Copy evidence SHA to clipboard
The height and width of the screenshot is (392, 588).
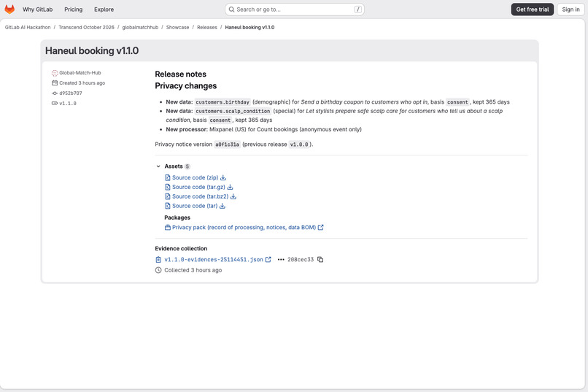click(x=320, y=260)
